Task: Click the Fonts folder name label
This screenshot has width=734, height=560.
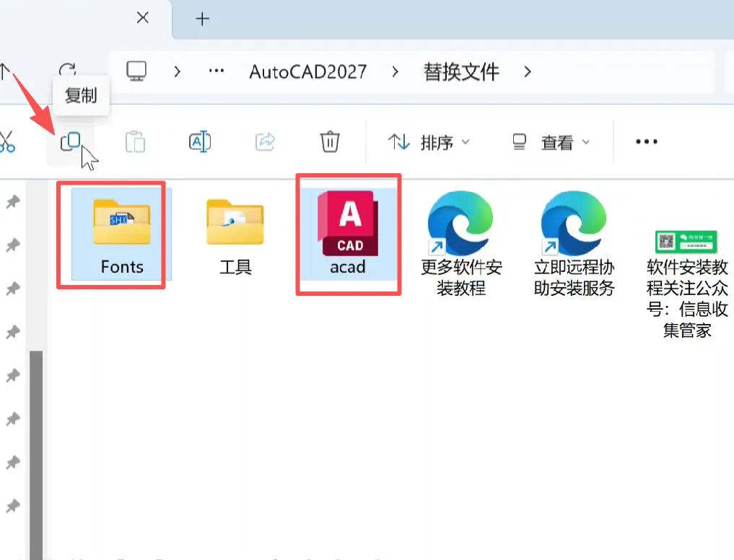Action: (122, 267)
